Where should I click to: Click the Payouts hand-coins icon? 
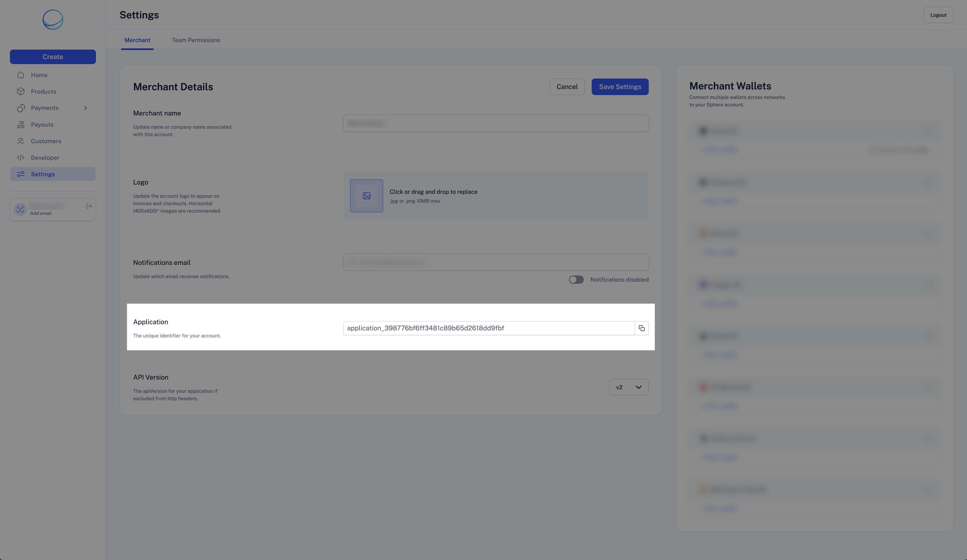click(x=21, y=125)
